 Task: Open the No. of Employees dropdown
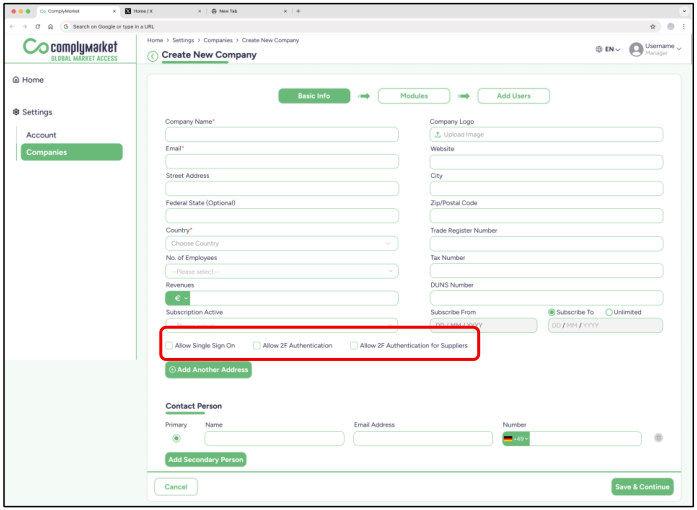tap(282, 271)
